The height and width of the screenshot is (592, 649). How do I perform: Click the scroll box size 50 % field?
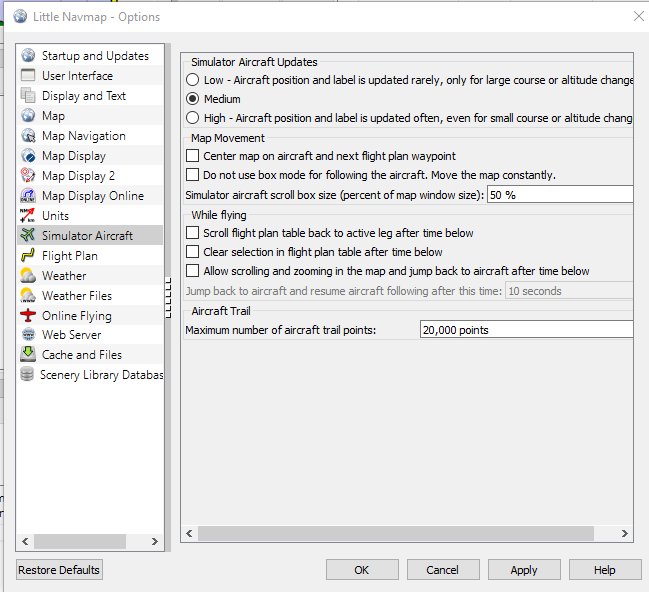click(x=560, y=195)
